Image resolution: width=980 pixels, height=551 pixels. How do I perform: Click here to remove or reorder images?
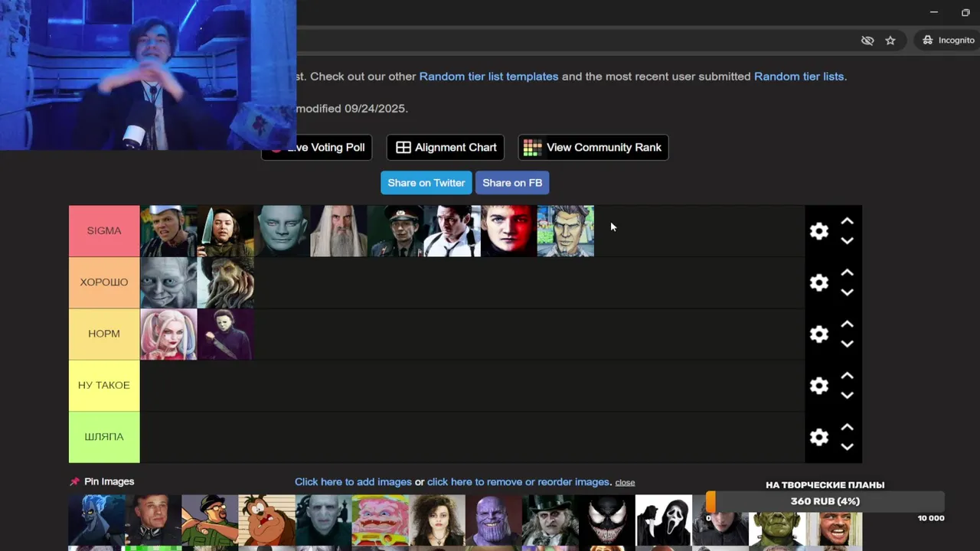tap(518, 481)
